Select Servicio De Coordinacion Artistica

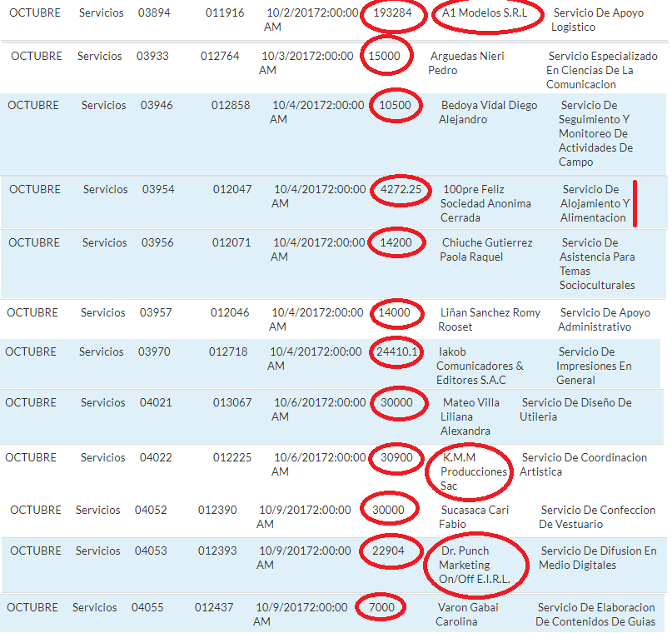(x=583, y=465)
